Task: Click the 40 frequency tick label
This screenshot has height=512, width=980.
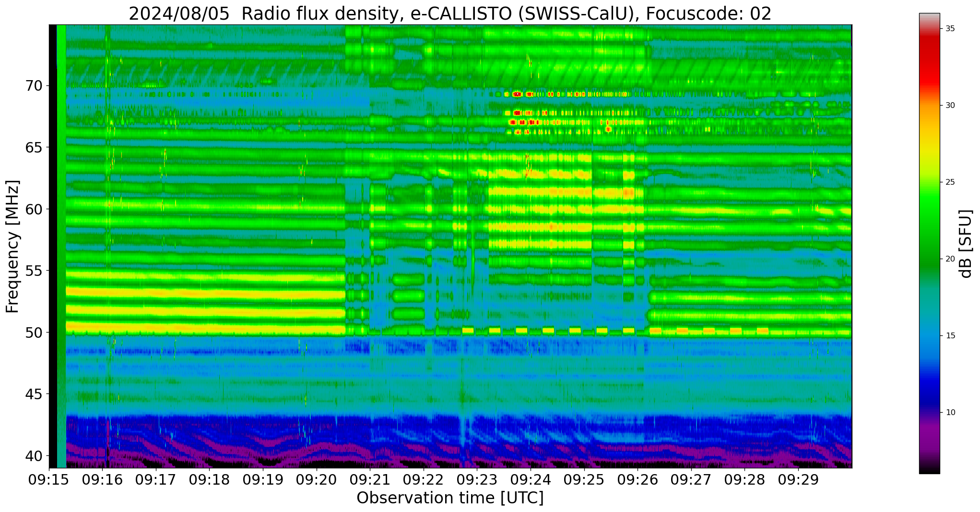Action: [x=34, y=455]
